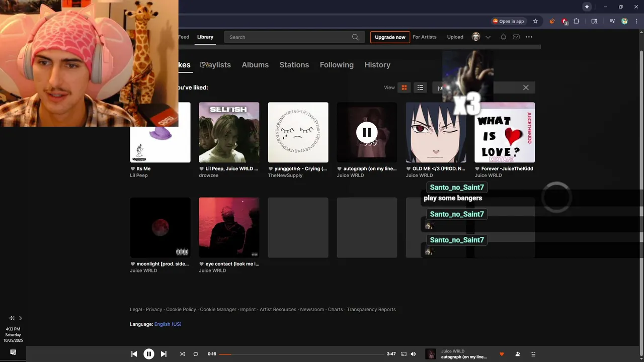This screenshot has height=362, width=644.
Task: Skip to the next track
Action: coord(164,354)
